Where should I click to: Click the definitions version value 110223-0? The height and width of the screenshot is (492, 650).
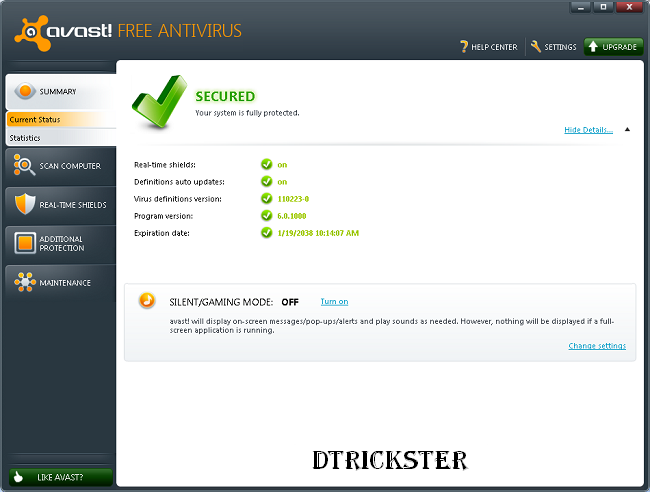click(x=293, y=199)
